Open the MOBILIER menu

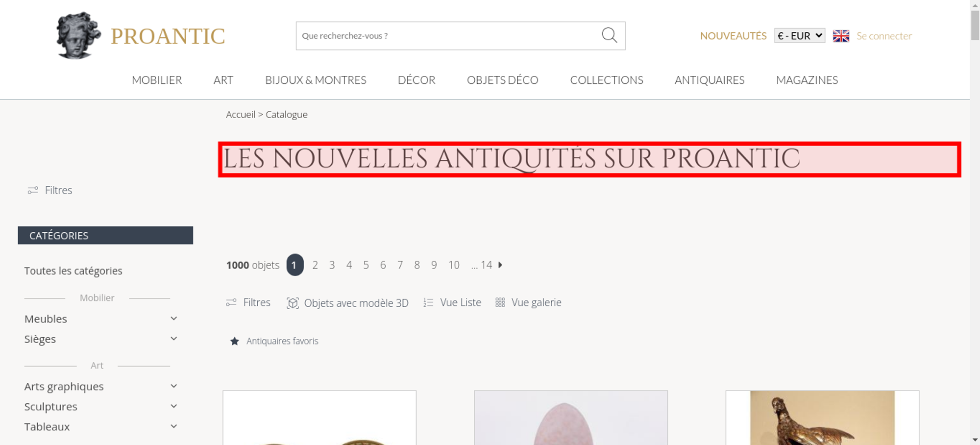click(x=157, y=80)
